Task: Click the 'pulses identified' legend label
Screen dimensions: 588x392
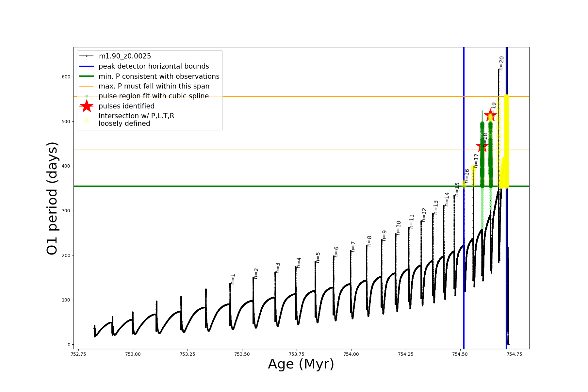Action: pos(126,106)
